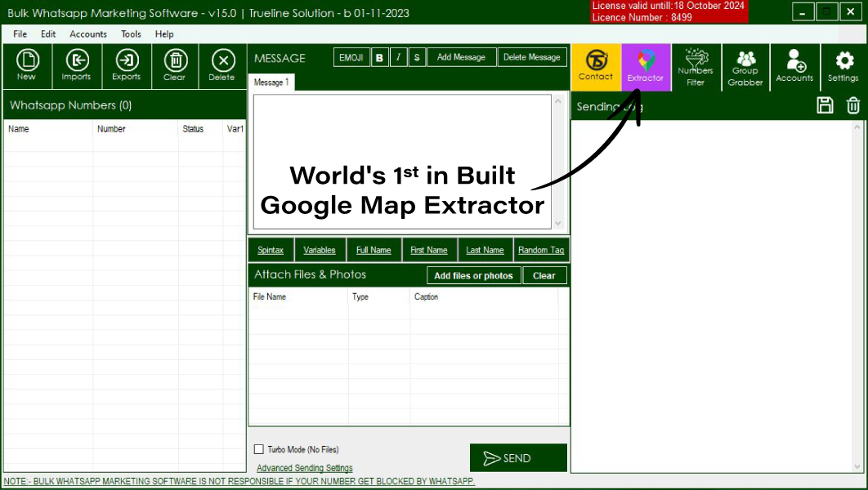Switch to the Message 1 tab
Screen dimensions: 868x490
(x=271, y=82)
